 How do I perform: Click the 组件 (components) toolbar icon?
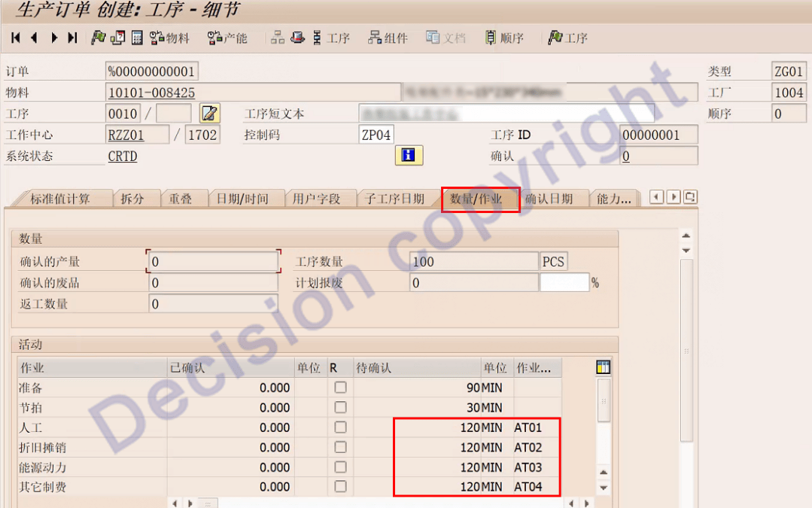coord(387,38)
